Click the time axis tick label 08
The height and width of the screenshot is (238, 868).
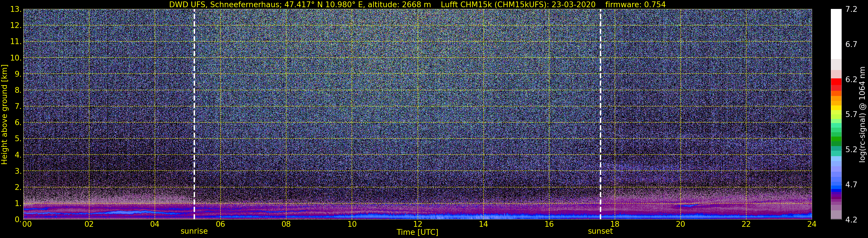click(x=286, y=224)
